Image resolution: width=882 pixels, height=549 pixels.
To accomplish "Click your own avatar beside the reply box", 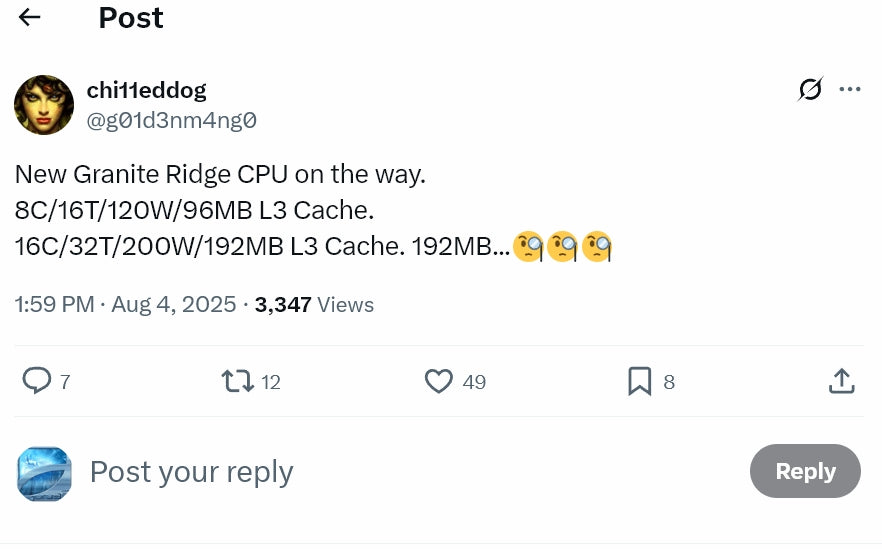I will pyautogui.click(x=44, y=473).
